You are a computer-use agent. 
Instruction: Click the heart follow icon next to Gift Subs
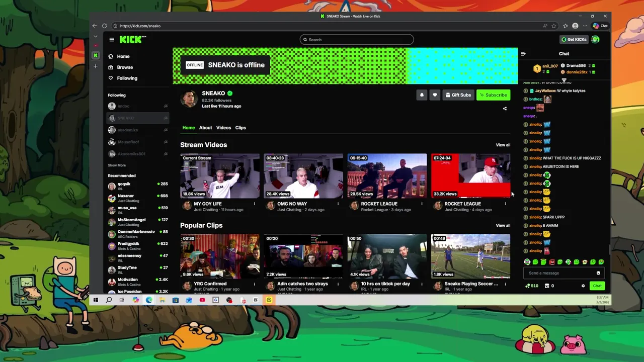(x=435, y=95)
